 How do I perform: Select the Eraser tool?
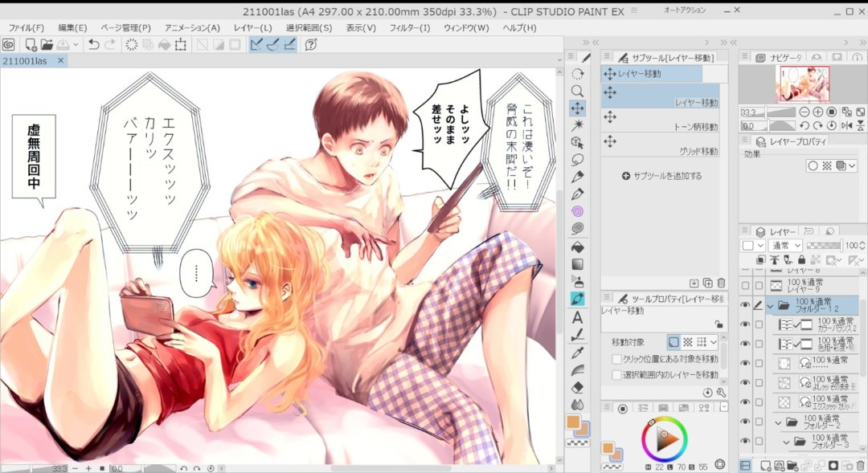577,387
